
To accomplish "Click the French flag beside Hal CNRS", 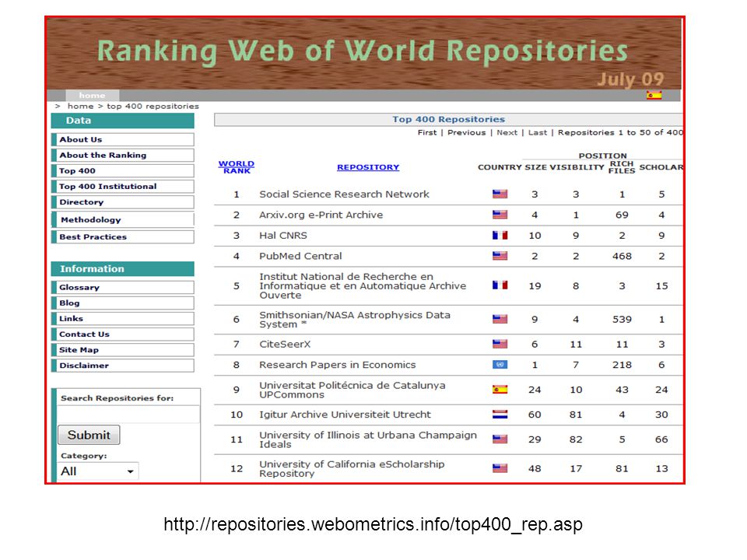I will point(500,235).
